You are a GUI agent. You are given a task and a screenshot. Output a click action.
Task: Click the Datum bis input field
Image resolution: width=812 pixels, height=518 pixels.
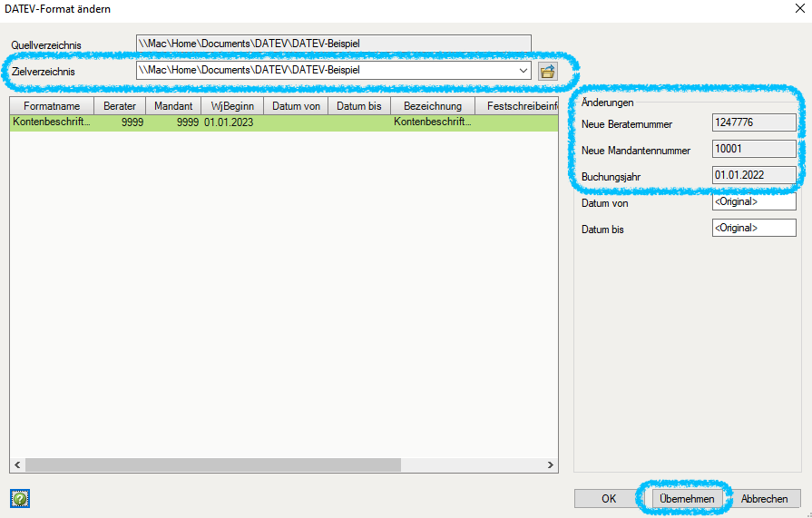(x=754, y=228)
